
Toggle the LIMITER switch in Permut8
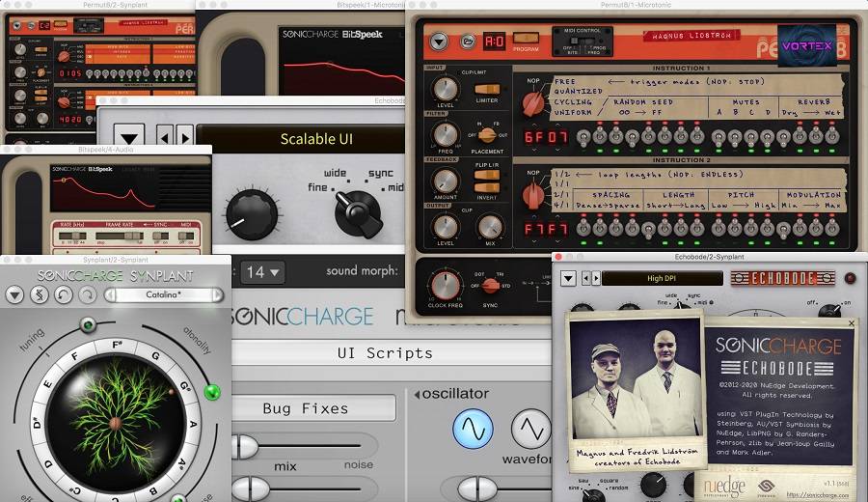(487, 90)
